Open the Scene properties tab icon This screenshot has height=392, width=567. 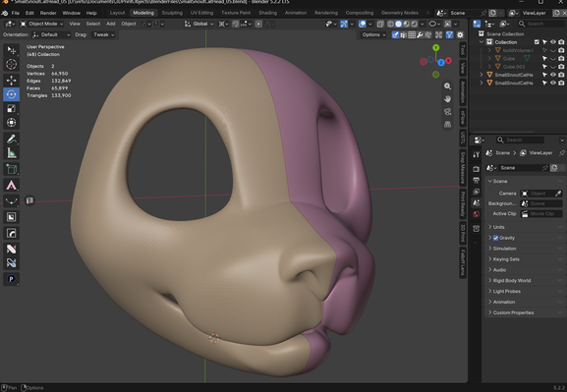(x=476, y=202)
